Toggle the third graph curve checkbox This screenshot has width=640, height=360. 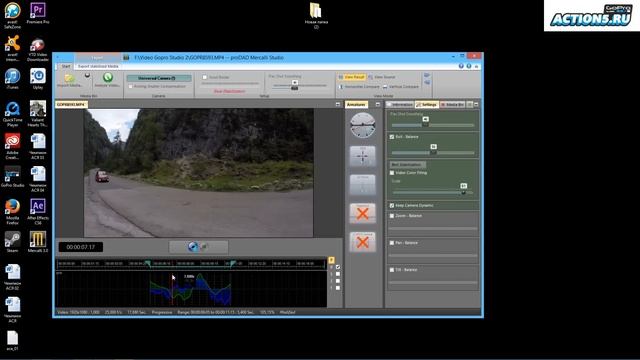[x=338, y=281]
